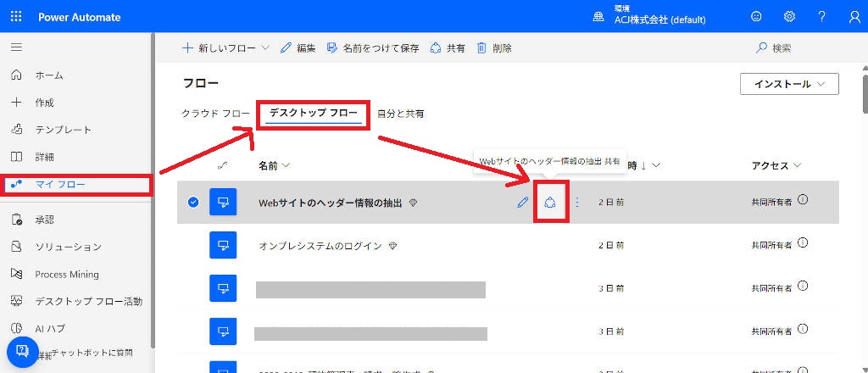The width and height of the screenshot is (868, 373).
Task: Open more commands on Webサイトのヘッダー情報の抽出 row
Action: point(577,203)
